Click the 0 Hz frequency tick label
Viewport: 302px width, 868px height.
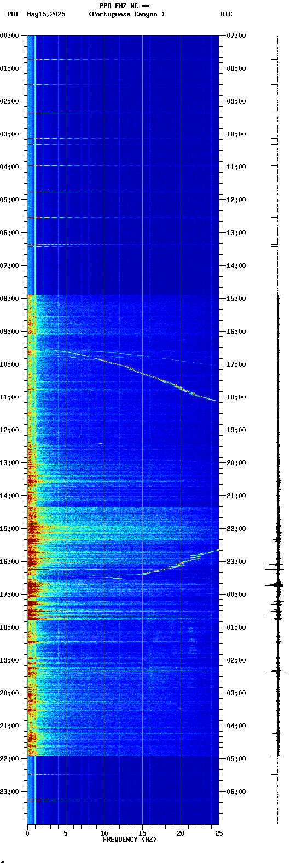tap(27, 833)
